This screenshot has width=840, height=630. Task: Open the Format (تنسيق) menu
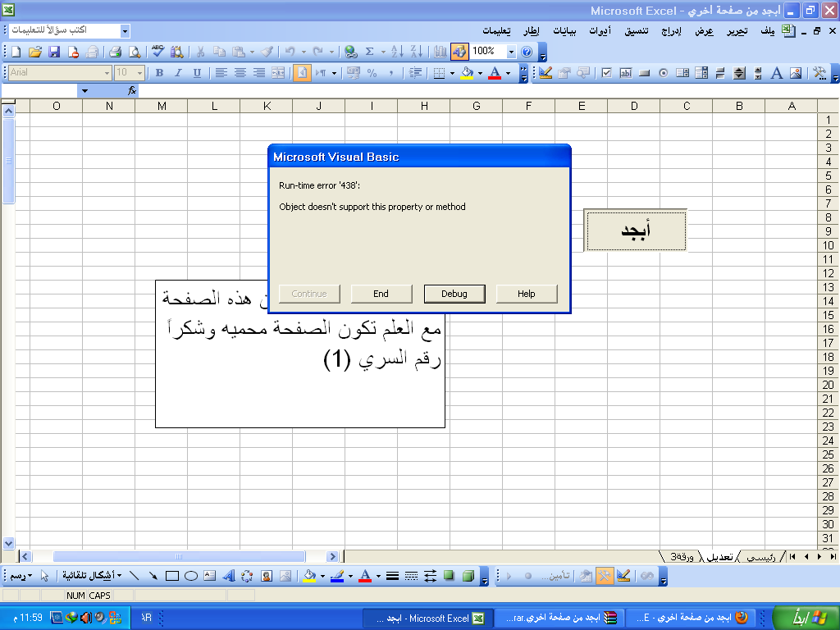[637, 31]
